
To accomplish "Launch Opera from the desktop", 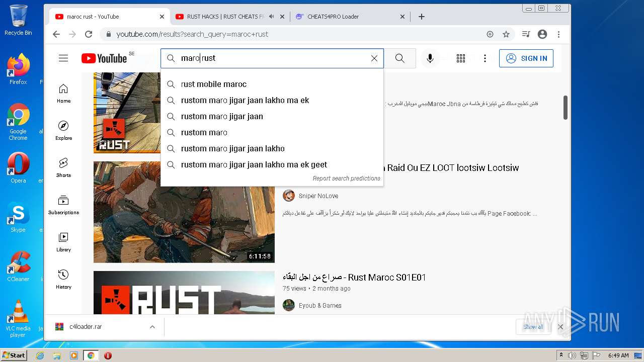I will point(18,168).
